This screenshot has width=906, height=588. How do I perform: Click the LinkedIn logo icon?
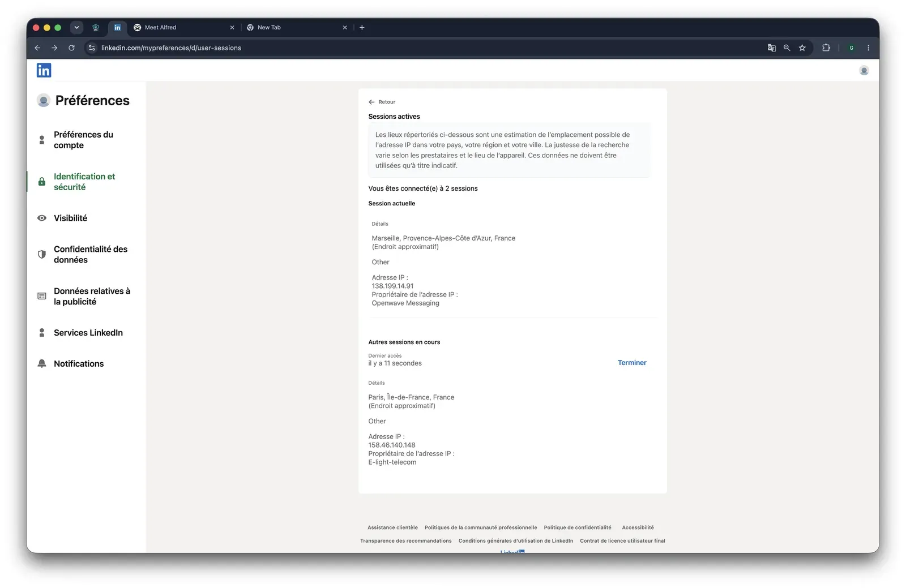click(x=44, y=70)
